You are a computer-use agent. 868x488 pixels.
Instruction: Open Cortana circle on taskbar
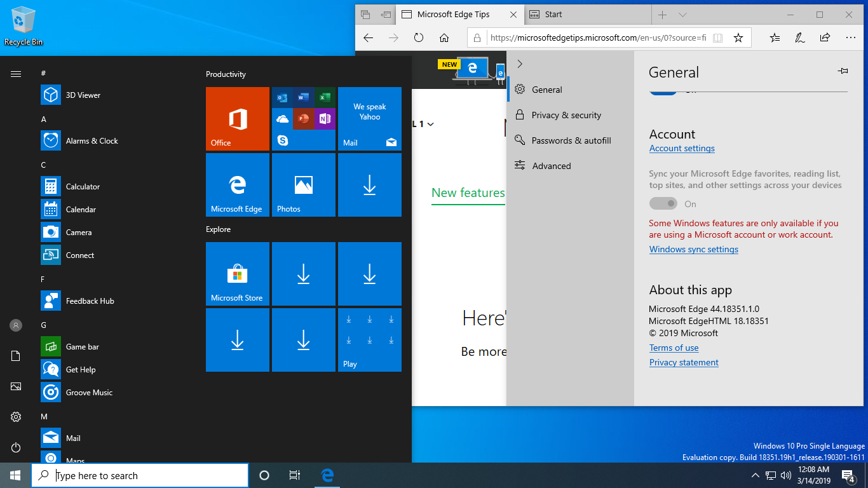[264, 475]
